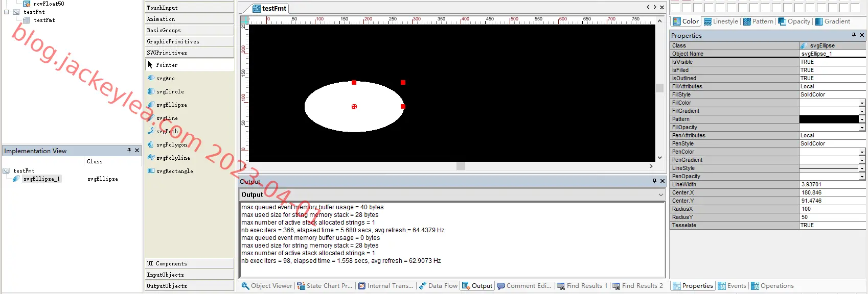Viewport: 868px width, 294px height.
Task: Collapse the testFmt tree node
Action: coord(7,12)
